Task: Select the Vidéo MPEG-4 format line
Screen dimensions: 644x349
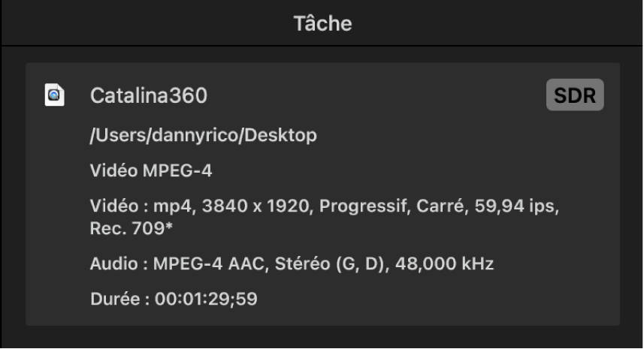Action: click(151, 170)
